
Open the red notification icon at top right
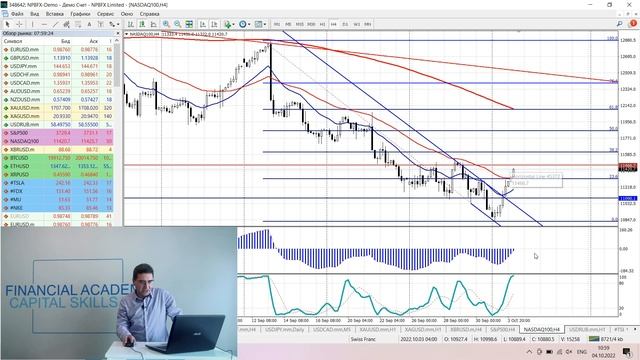click(633, 24)
